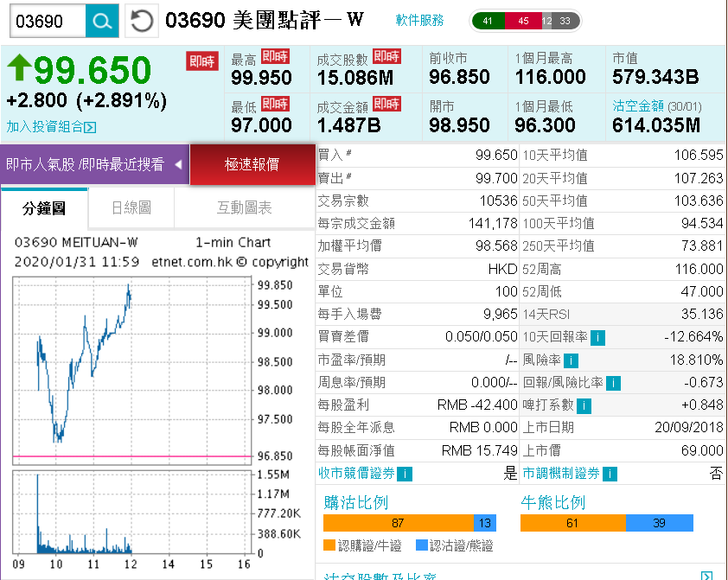The width and height of the screenshot is (728, 580).
Task: Click the 14天RSI value 35.136
Action: [x=702, y=314]
